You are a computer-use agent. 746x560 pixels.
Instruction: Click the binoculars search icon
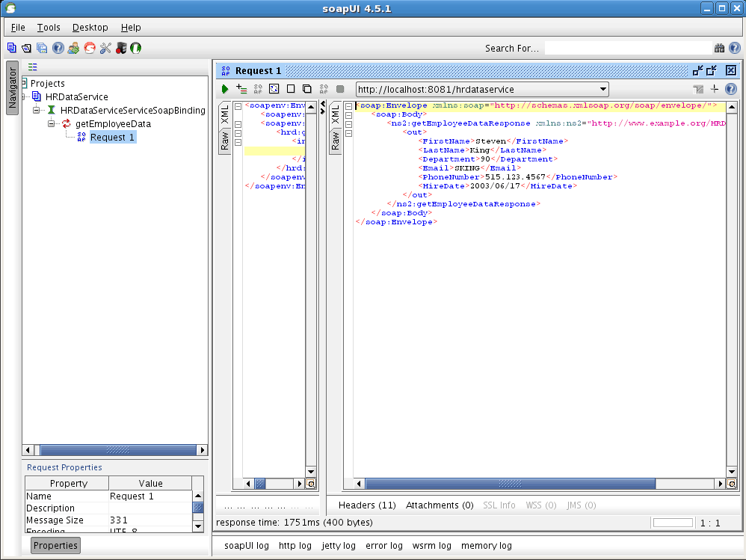[x=719, y=48]
